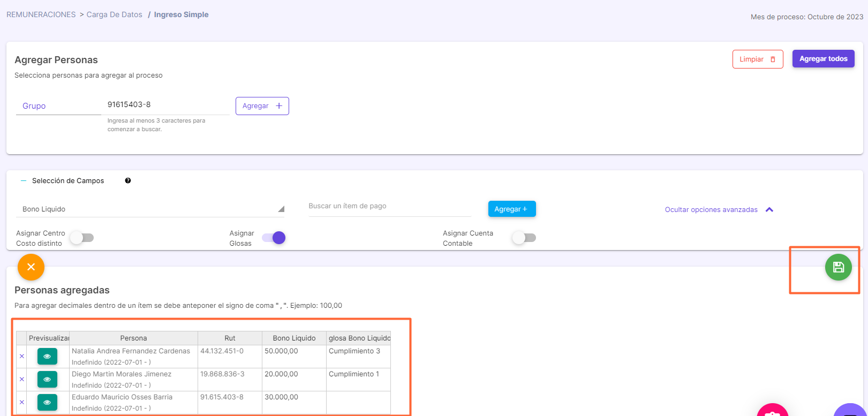Viewport: 868px width, 416px height.
Task: Click the Cumplimiento 1 glosa cell
Action: click(x=359, y=379)
